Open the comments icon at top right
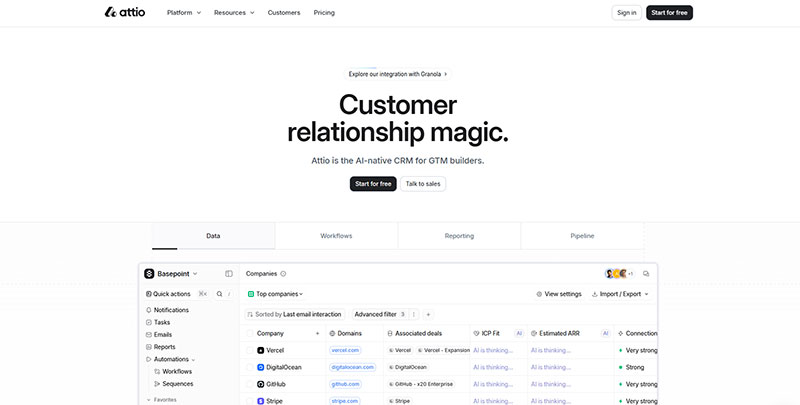The height and width of the screenshot is (405, 800). pyautogui.click(x=646, y=273)
